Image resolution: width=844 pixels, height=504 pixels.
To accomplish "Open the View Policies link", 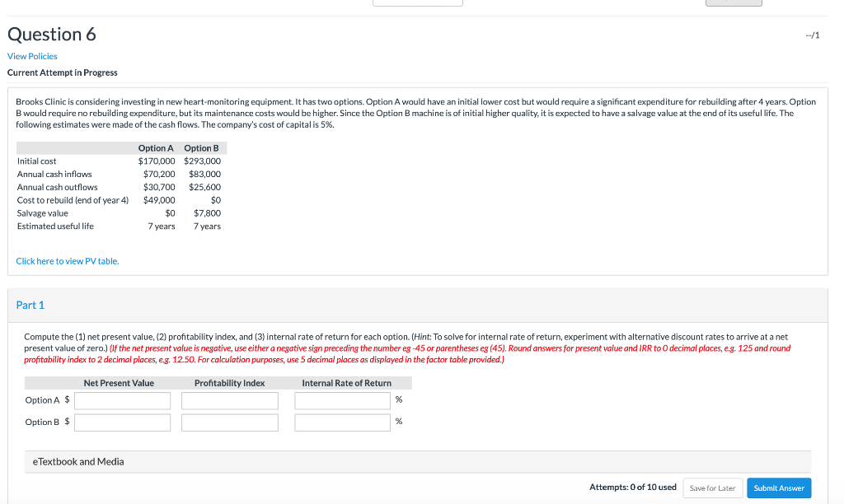I will [31, 56].
